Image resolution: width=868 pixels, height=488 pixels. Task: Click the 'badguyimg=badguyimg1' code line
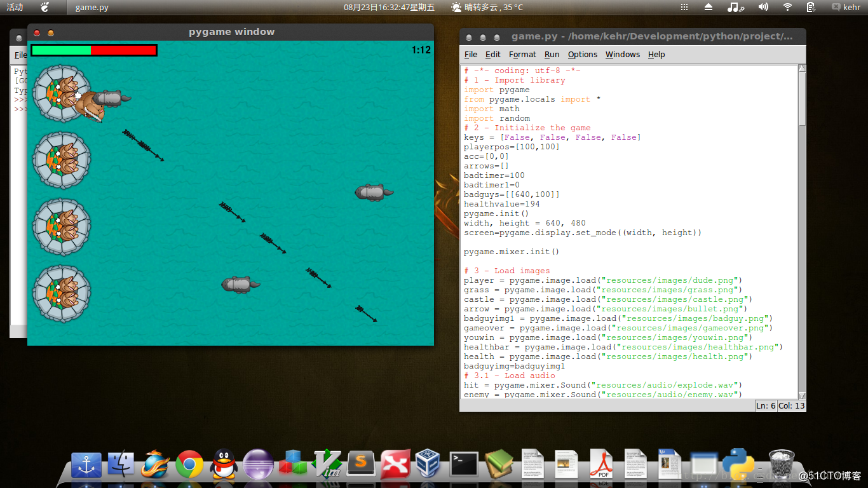click(x=514, y=366)
